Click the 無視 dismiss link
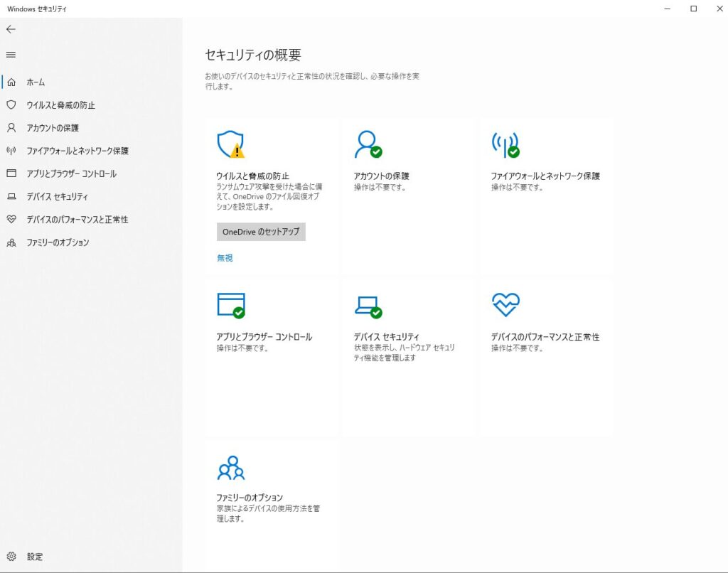 225,258
